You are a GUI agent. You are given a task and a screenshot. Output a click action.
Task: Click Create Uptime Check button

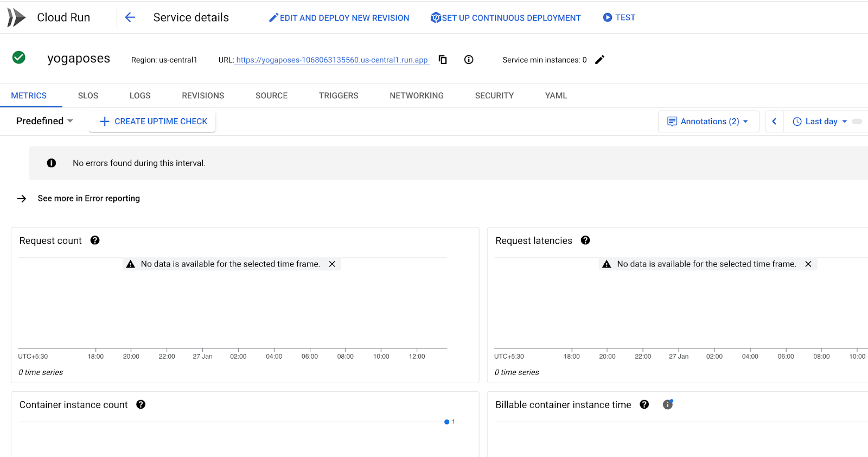(x=153, y=122)
